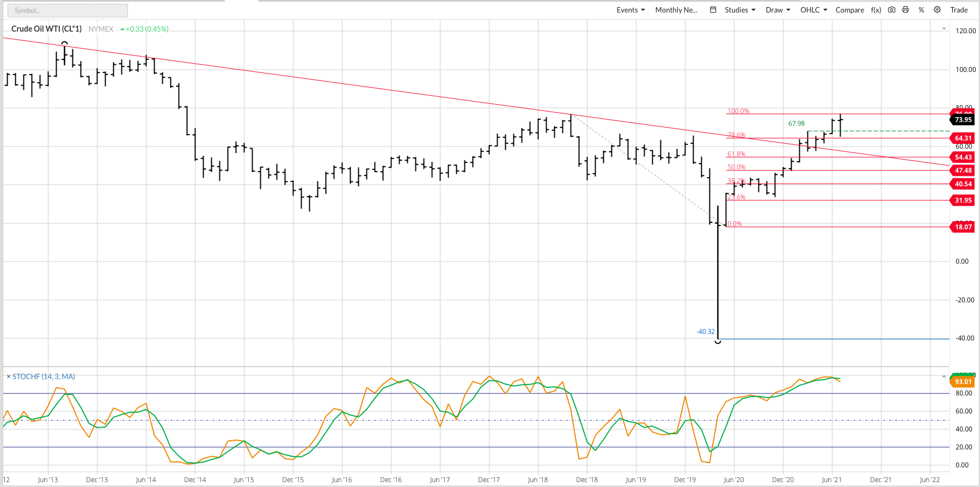The height and width of the screenshot is (487, 980).
Task: Collapse main chart panel with down chevron
Action: click(x=944, y=28)
